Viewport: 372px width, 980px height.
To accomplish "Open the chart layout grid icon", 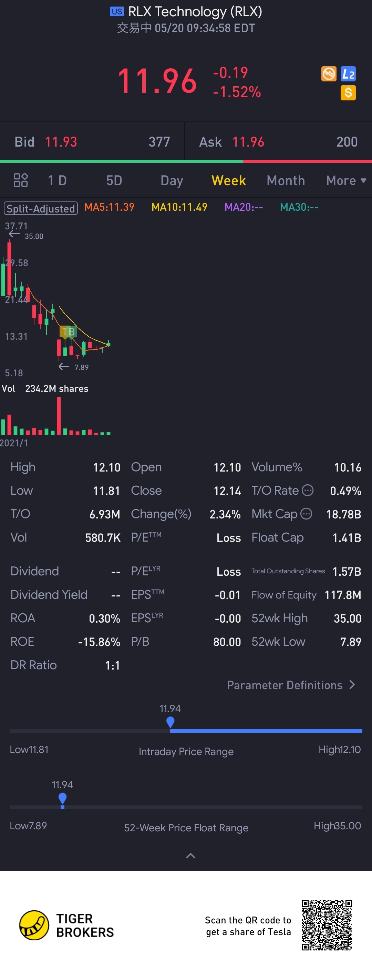I will click(x=21, y=180).
